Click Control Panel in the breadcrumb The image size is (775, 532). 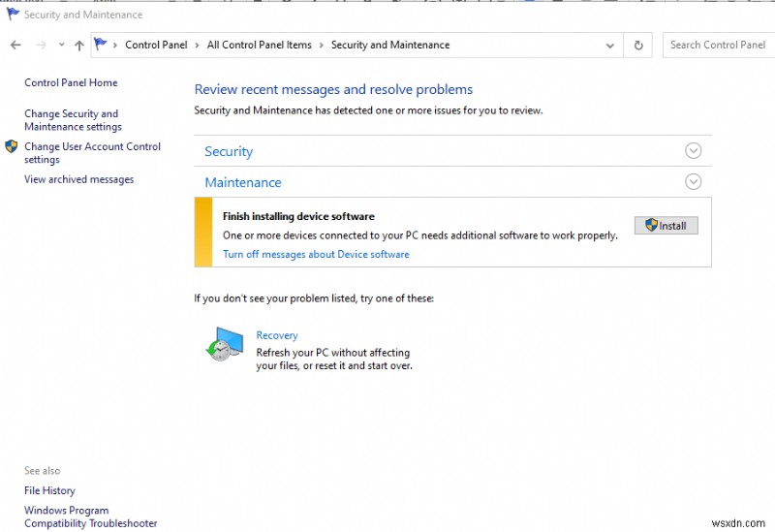point(156,45)
